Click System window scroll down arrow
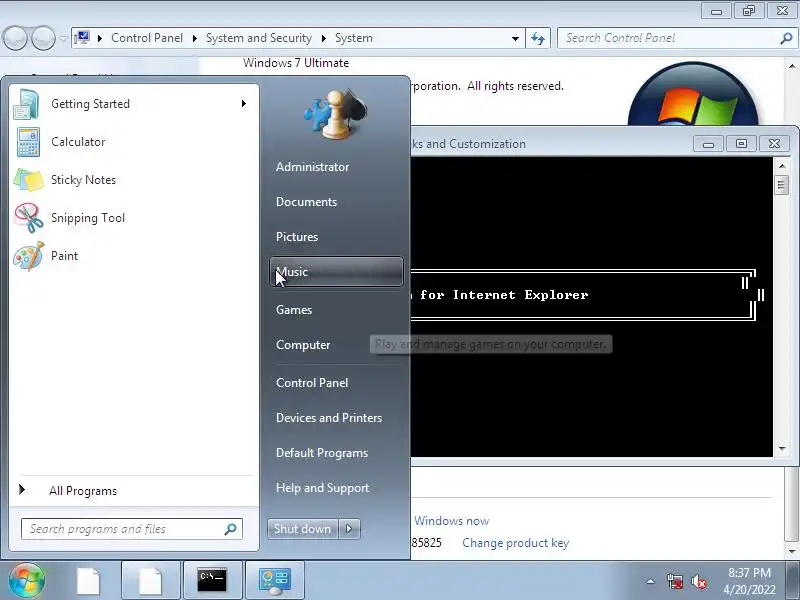The image size is (800, 600). pyautogui.click(x=792, y=552)
